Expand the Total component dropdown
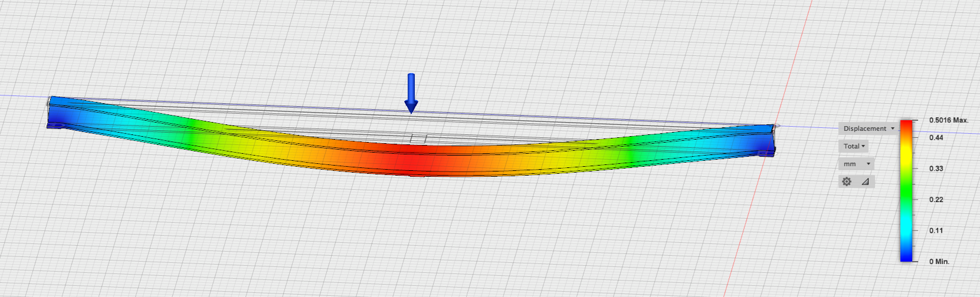 coord(854,146)
